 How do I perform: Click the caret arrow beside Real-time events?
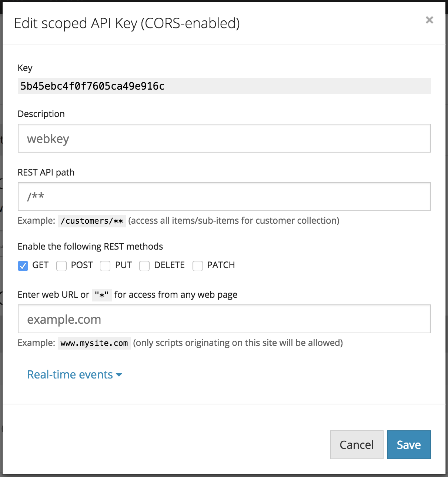[119, 375]
